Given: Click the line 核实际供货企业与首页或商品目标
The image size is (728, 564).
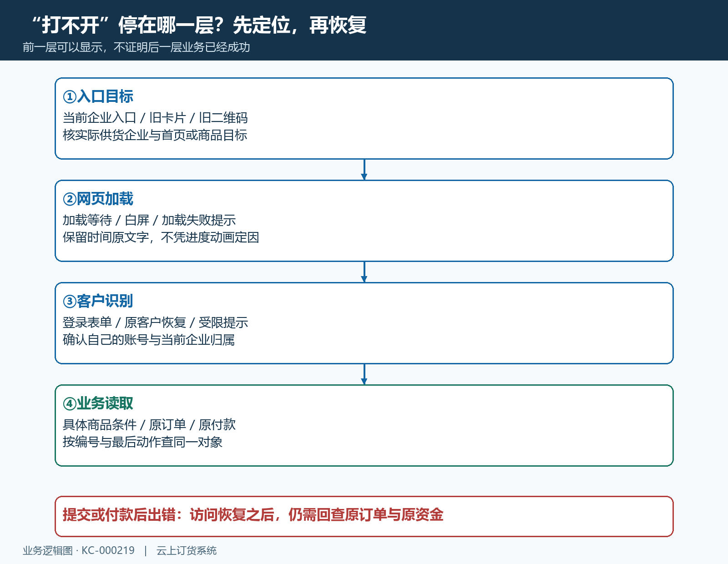Looking at the screenshot, I should [x=155, y=135].
